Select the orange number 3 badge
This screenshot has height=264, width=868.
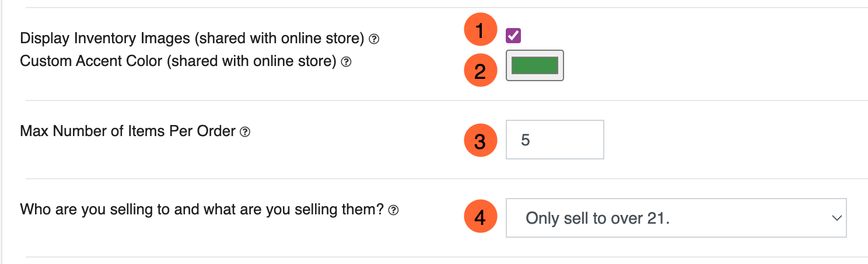(480, 141)
